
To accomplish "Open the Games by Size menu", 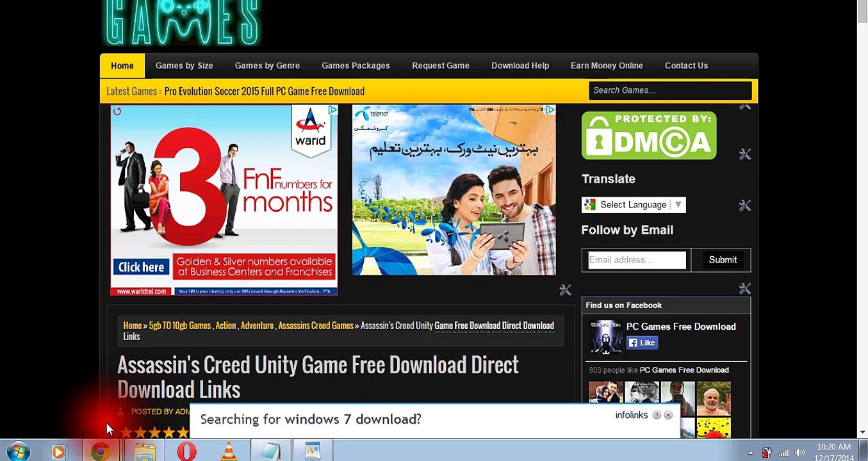I will click(184, 65).
